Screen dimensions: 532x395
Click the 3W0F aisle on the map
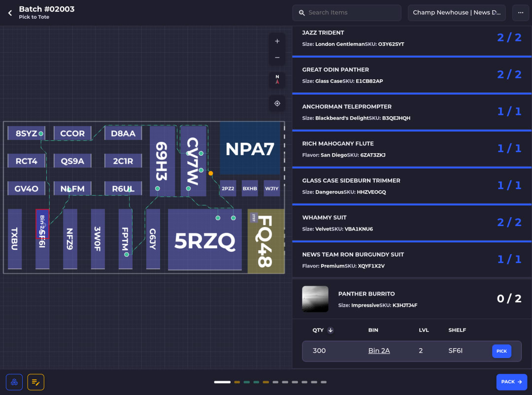pos(98,239)
